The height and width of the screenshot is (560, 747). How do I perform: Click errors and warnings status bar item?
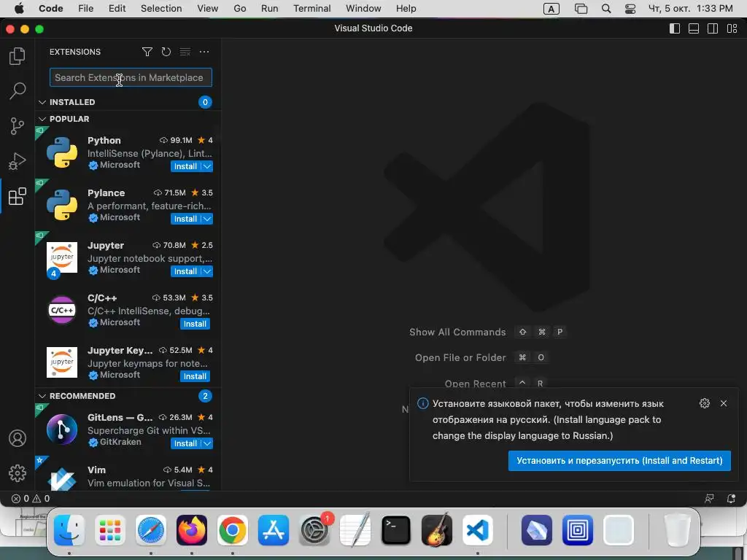(x=31, y=499)
